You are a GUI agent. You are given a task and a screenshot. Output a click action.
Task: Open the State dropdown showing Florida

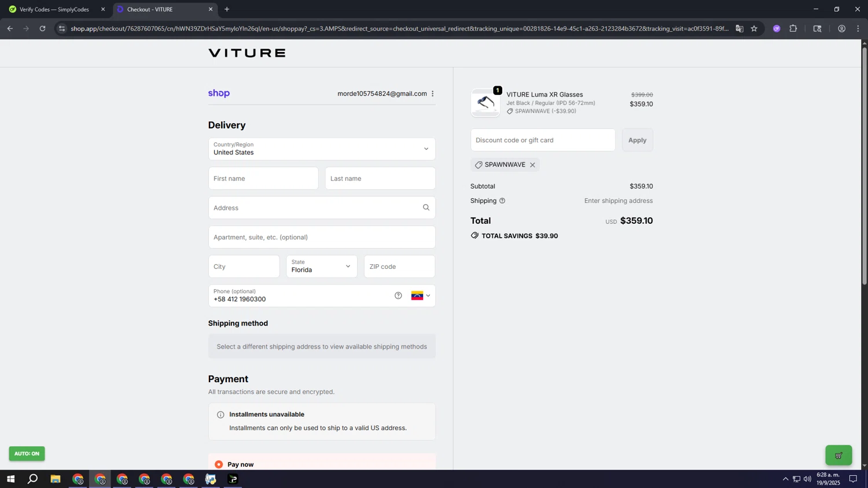[322, 267]
